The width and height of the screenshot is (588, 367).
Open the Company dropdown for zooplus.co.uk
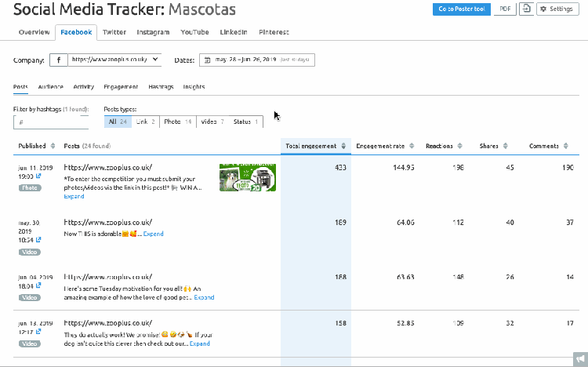[x=114, y=60]
